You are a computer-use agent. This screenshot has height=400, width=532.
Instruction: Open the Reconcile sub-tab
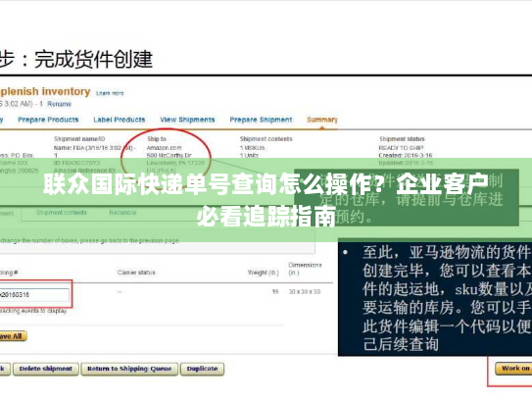[x=122, y=213]
